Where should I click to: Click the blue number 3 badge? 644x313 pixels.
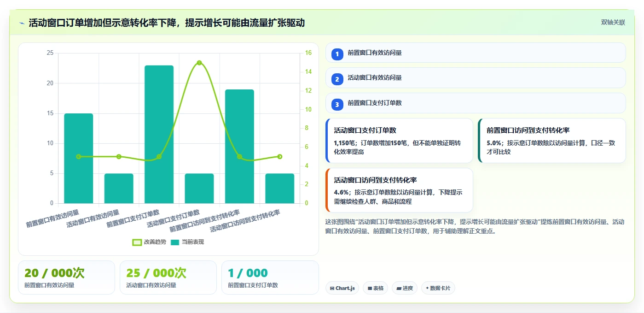(x=337, y=105)
